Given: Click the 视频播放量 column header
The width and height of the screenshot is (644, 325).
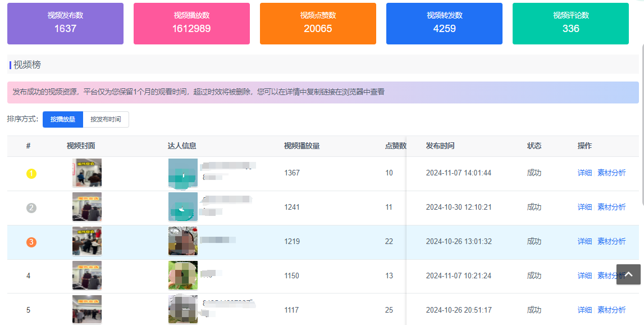Looking at the screenshot, I should [x=302, y=146].
